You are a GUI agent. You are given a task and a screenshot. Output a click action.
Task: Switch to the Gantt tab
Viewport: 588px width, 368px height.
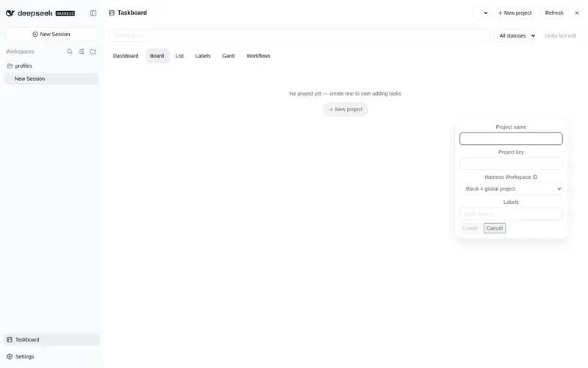pos(229,56)
